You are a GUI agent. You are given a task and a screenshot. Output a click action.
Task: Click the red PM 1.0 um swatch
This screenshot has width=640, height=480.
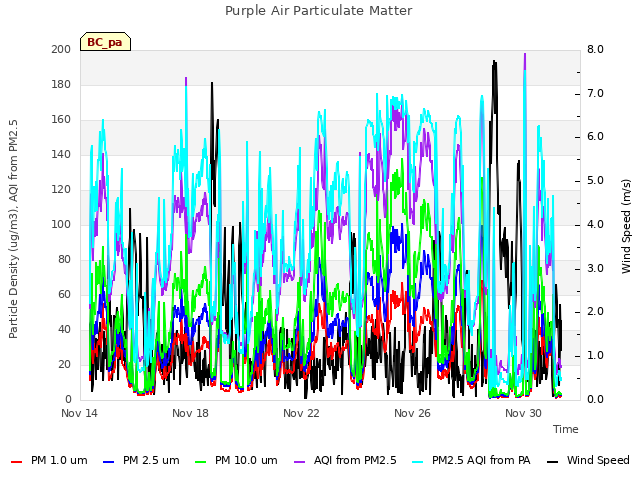[x=16, y=462]
